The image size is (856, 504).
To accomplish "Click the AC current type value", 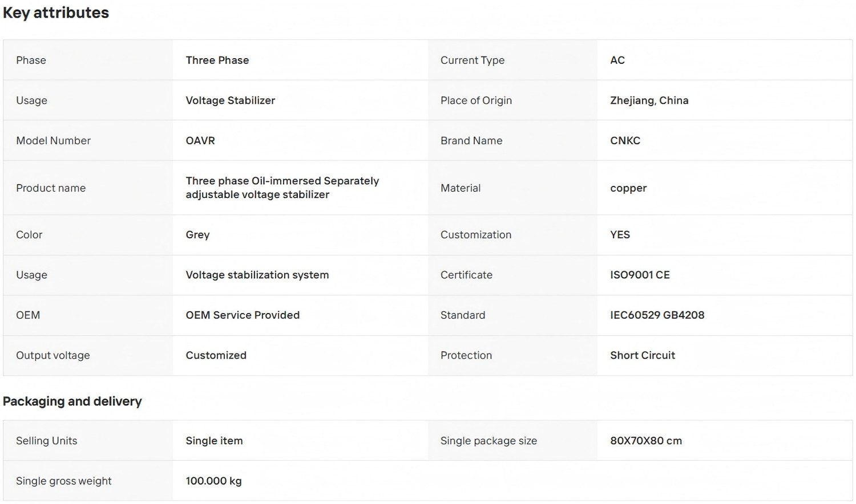I will (x=617, y=60).
